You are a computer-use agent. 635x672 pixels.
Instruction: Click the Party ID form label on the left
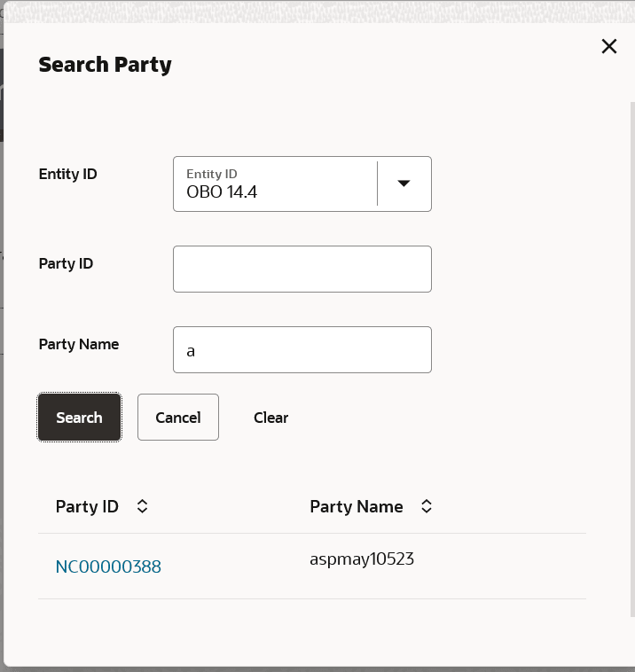pyautogui.click(x=66, y=263)
